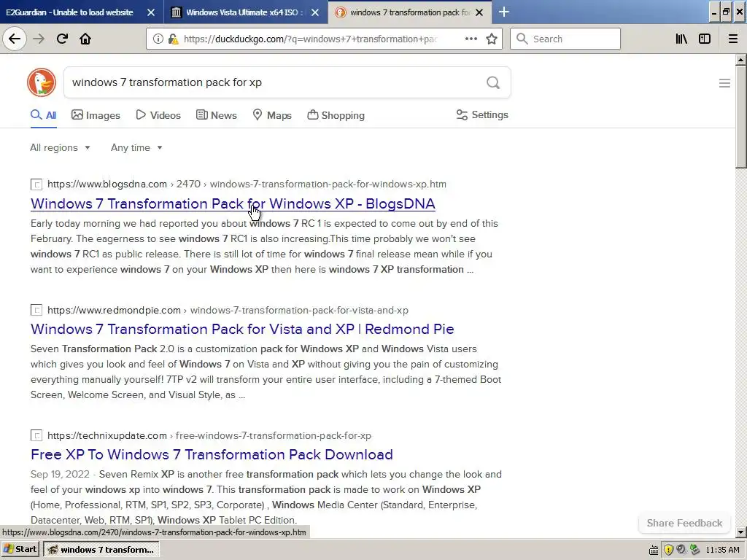The image size is (747, 560).
Task: Click the blogsdna.com result URL
Action: [x=247, y=184]
